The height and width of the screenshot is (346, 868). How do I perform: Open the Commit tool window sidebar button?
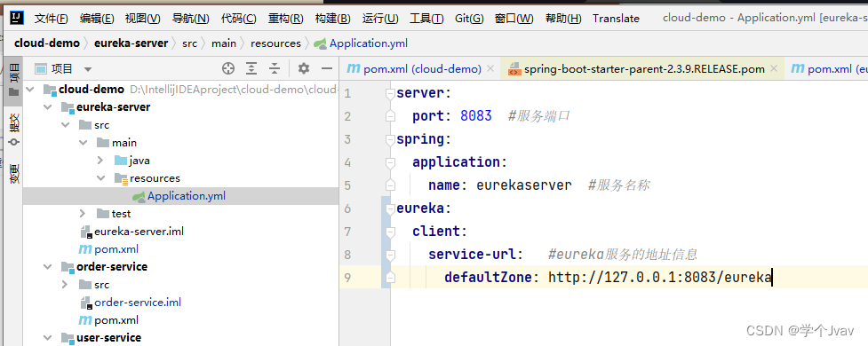14,130
